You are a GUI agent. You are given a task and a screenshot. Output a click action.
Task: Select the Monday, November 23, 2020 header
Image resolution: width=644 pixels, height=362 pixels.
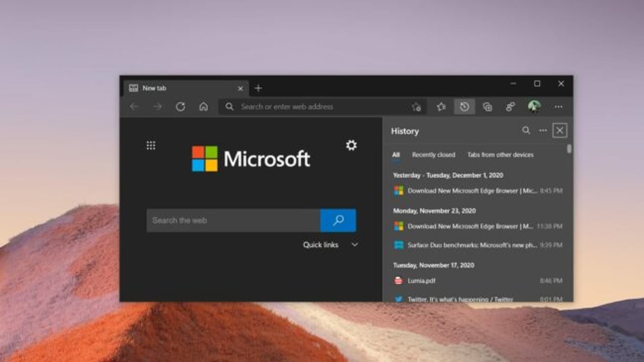(434, 211)
